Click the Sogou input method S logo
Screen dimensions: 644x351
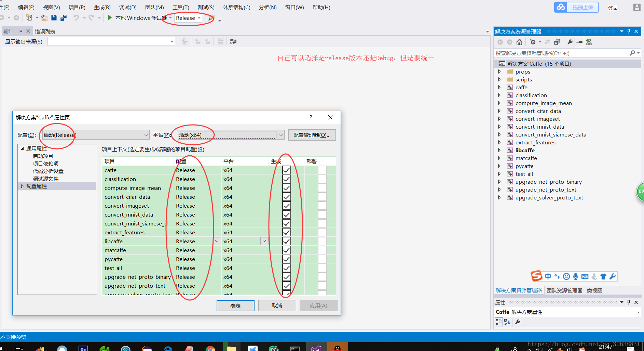[x=536, y=276]
